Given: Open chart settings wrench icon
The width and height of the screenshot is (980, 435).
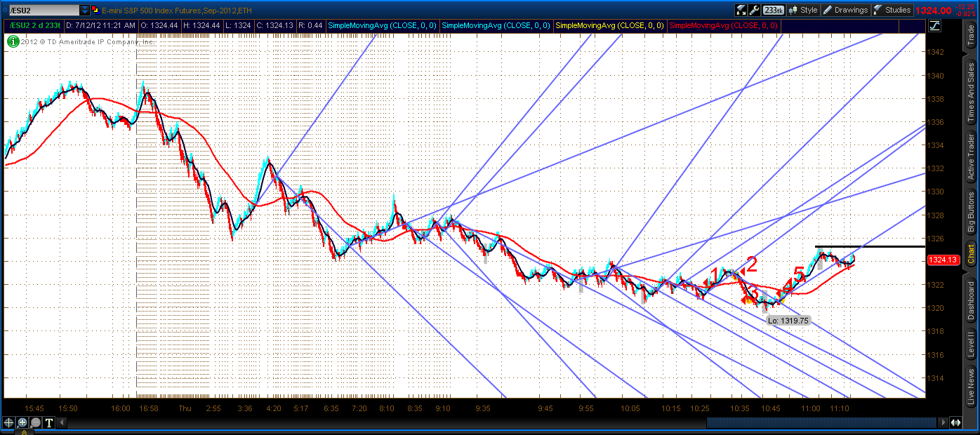Looking at the screenshot, I should point(755,10).
